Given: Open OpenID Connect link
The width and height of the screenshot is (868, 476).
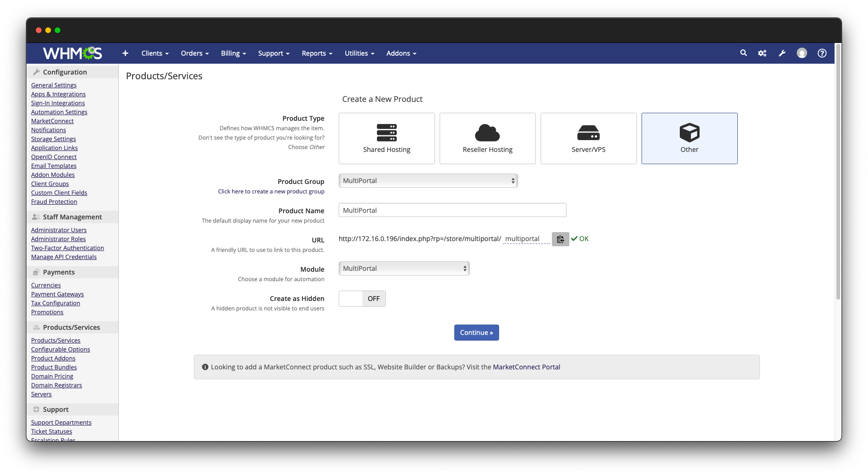Looking at the screenshot, I should click(x=54, y=157).
